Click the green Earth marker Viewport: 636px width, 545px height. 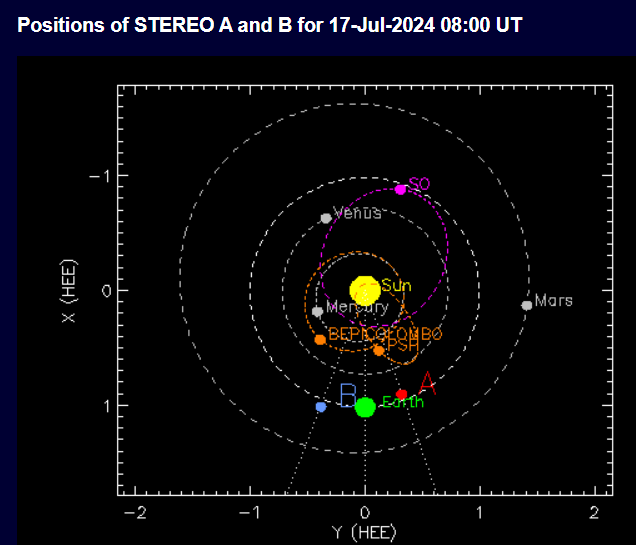365,407
